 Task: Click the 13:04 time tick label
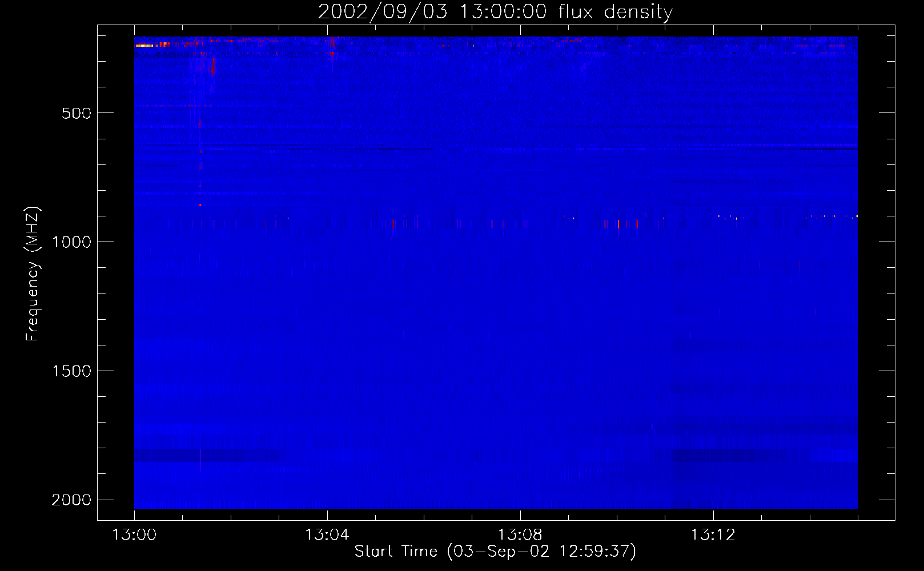(327, 535)
